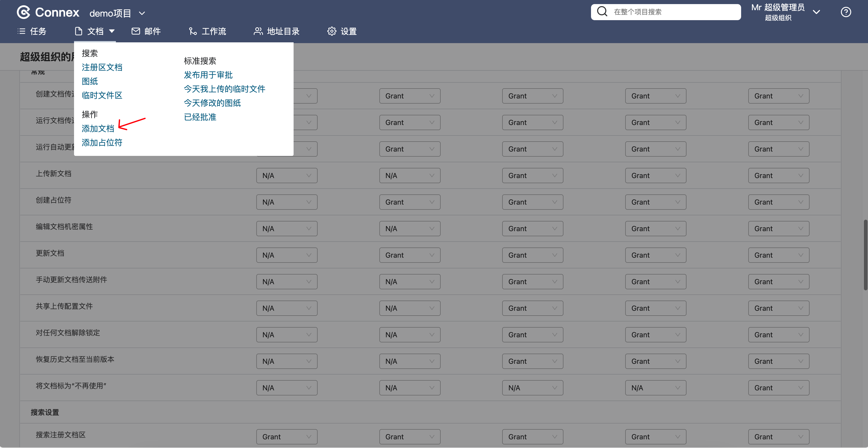Click the 发布用于审批 search link
Screen dimensions: 868x448
pos(208,75)
